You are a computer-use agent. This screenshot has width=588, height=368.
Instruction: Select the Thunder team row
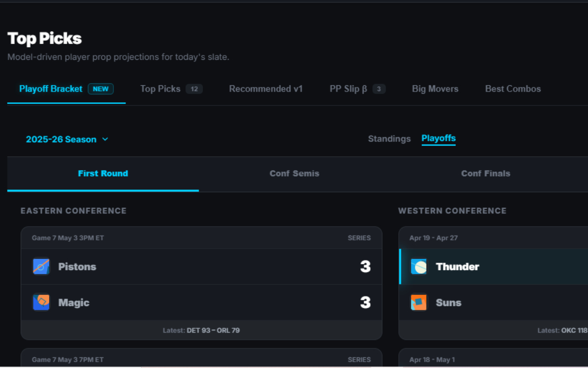pyautogui.click(x=494, y=266)
